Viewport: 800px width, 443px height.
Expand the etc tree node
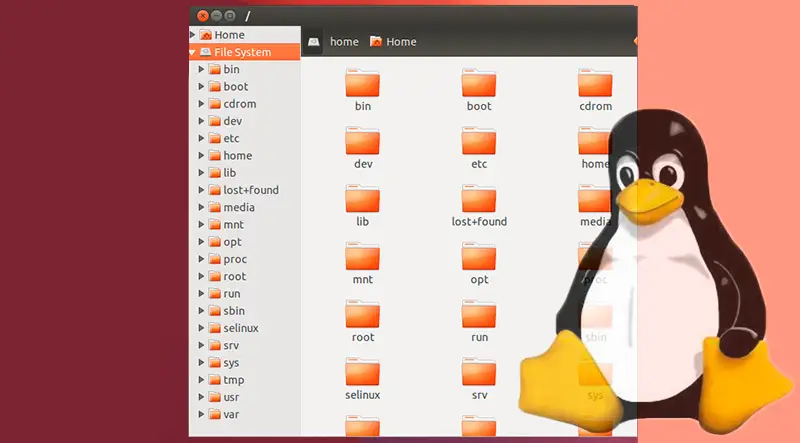201,138
